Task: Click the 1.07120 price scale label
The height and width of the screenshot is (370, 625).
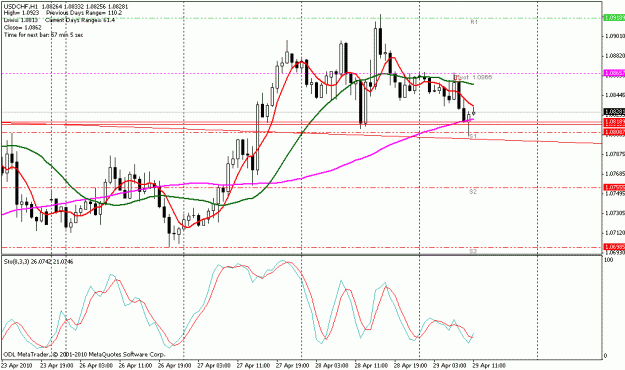Action: (615, 233)
